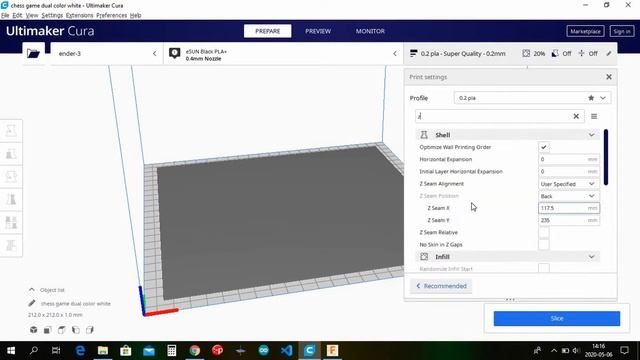Click the material nozzle icon beside eSUN Black PLA+

pos(175,53)
